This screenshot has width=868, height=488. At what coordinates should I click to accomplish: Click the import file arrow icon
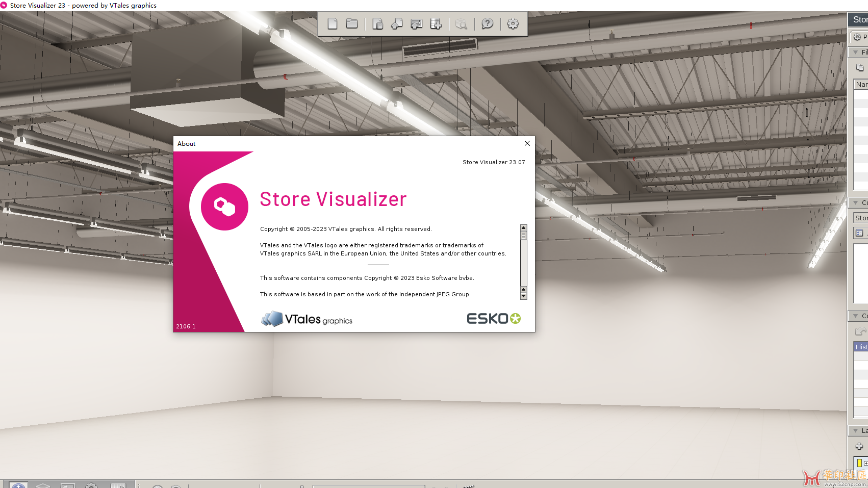click(x=397, y=24)
